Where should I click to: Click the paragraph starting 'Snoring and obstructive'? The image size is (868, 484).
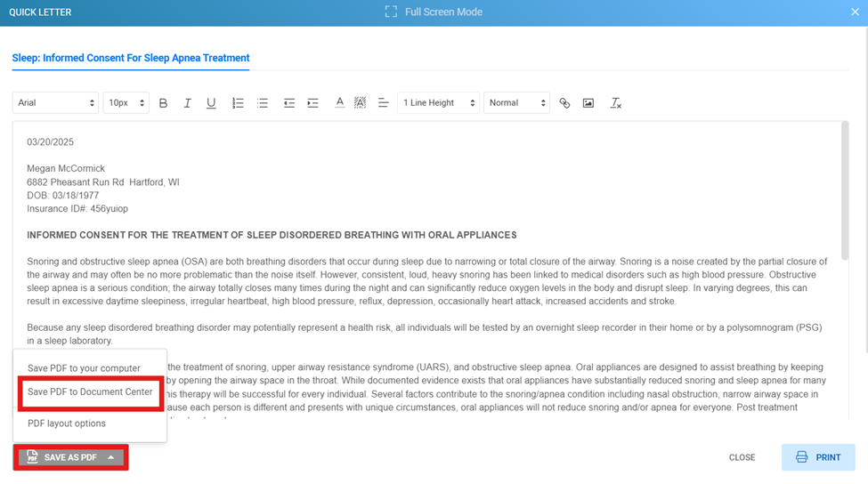(x=426, y=281)
